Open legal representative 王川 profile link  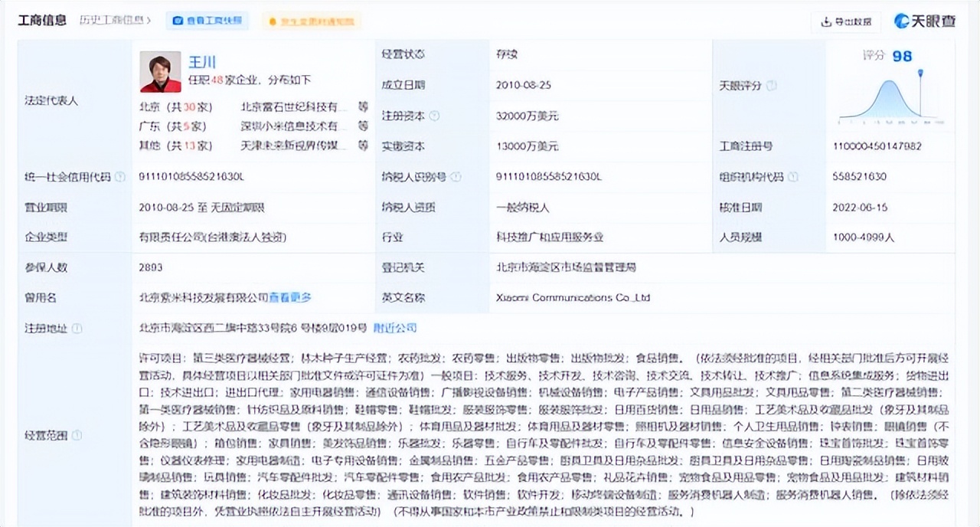(x=203, y=61)
